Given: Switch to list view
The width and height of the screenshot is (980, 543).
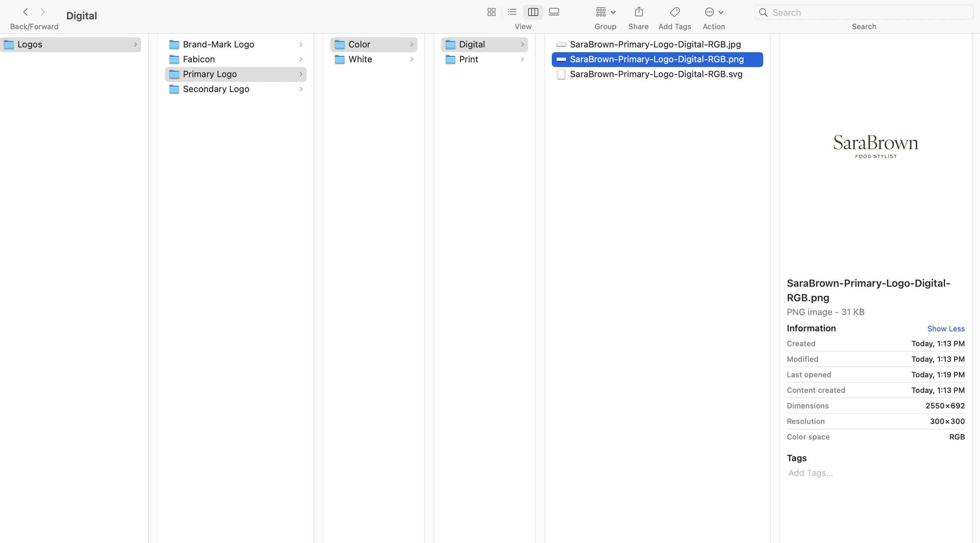Looking at the screenshot, I should 512,12.
